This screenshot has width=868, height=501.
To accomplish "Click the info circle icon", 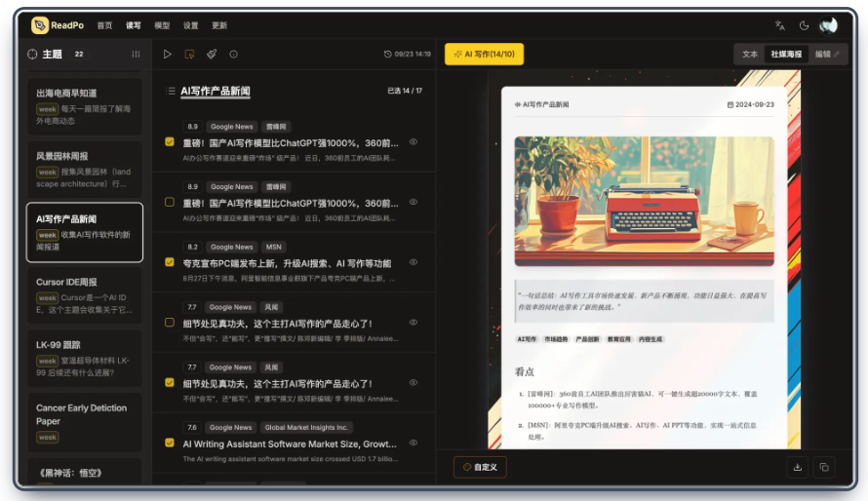I will [x=234, y=55].
